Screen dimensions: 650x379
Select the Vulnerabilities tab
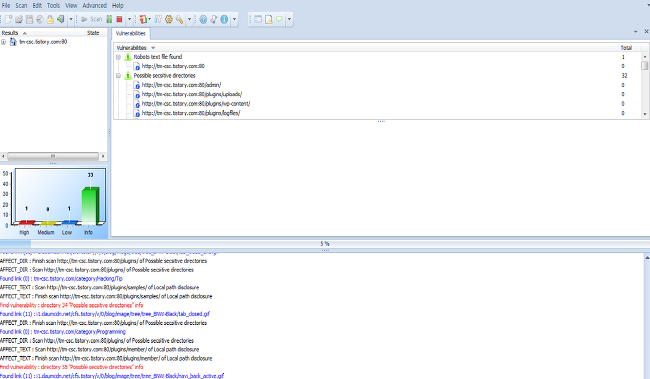point(131,33)
